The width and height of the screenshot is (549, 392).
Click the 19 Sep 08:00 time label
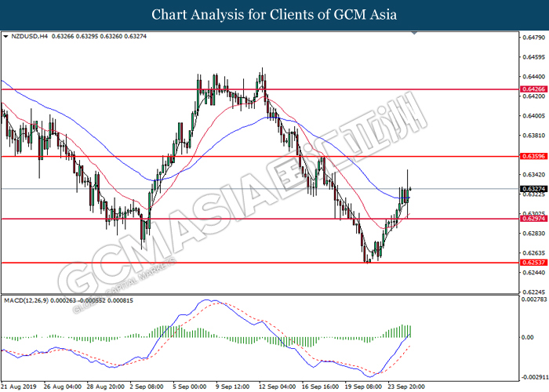363,387
